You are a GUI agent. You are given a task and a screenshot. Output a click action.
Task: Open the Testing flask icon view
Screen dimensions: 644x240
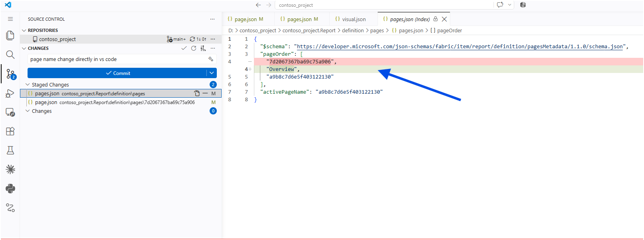[10, 150]
